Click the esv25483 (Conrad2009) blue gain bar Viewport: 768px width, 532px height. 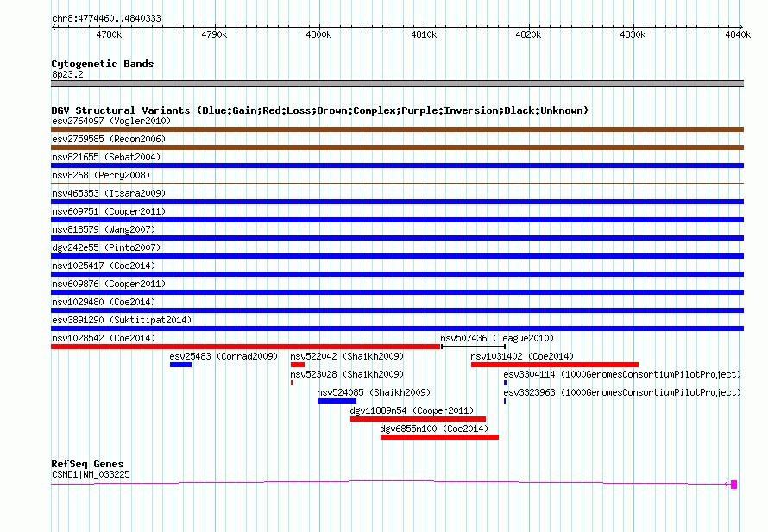point(180,365)
